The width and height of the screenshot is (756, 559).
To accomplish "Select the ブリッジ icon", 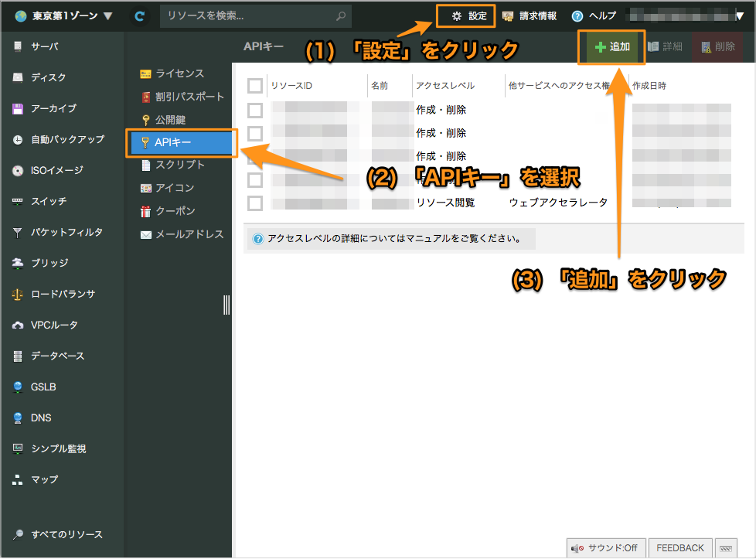I will pyautogui.click(x=18, y=264).
